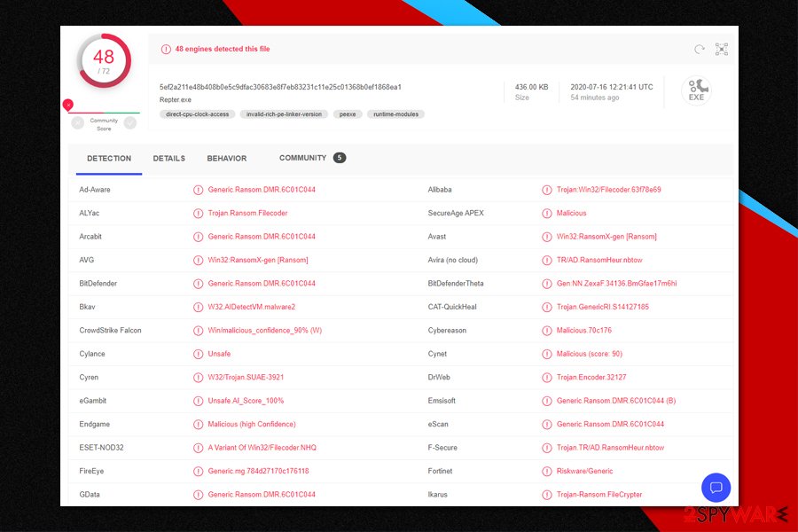This screenshot has width=798, height=532.
Task: Click the alert icon in the Ikarus row
Action: tap(546, 495)
